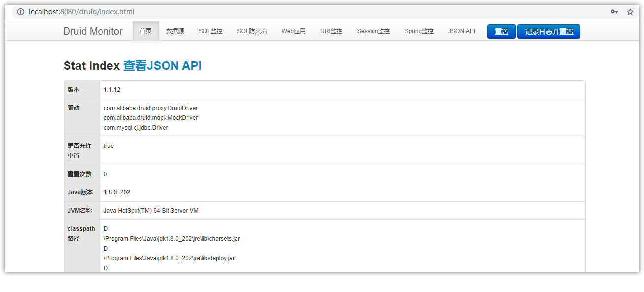This screenshot has width=644, height=292.
Task: Select the charsets.jar classpath entry
Action: point(171,239)
